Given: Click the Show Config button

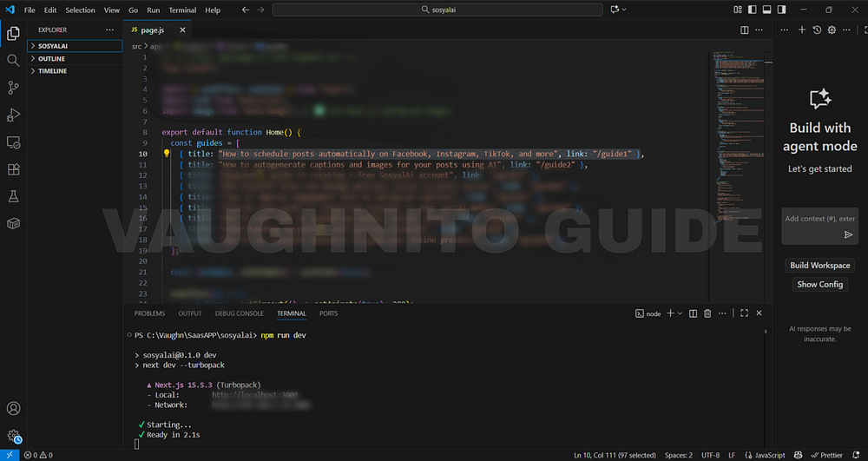Looking at the screenshot, I should click(820, 284).
